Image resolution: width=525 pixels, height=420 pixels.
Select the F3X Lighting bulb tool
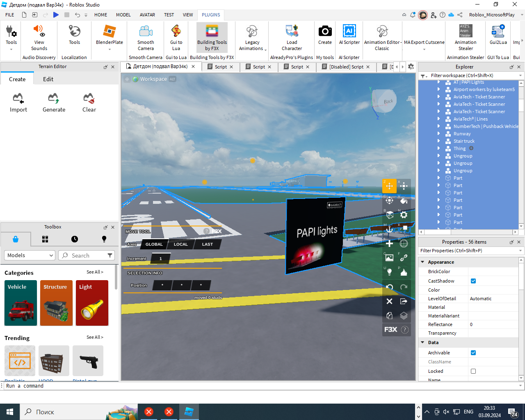pyautogui.click(x=389, y=272)
